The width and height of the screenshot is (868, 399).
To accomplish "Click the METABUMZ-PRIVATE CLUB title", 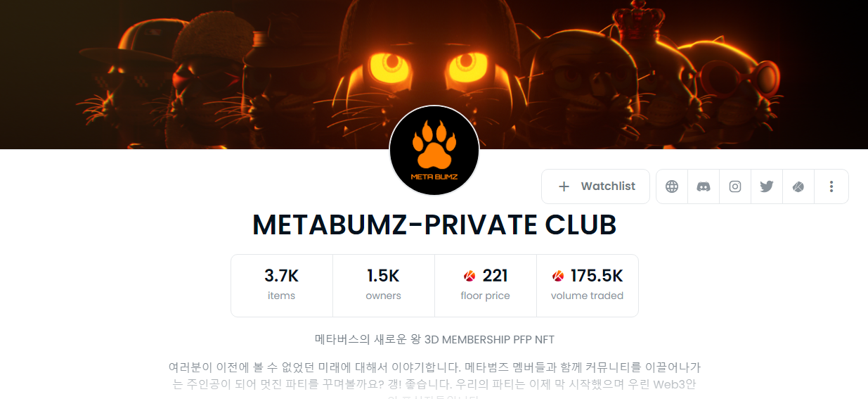I will point(434,225).
